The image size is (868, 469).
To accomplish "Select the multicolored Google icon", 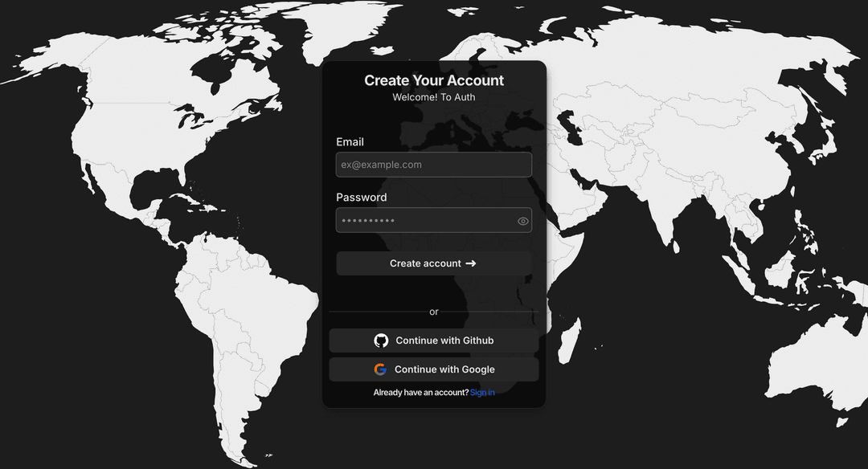I will click(x=380, y=369).
